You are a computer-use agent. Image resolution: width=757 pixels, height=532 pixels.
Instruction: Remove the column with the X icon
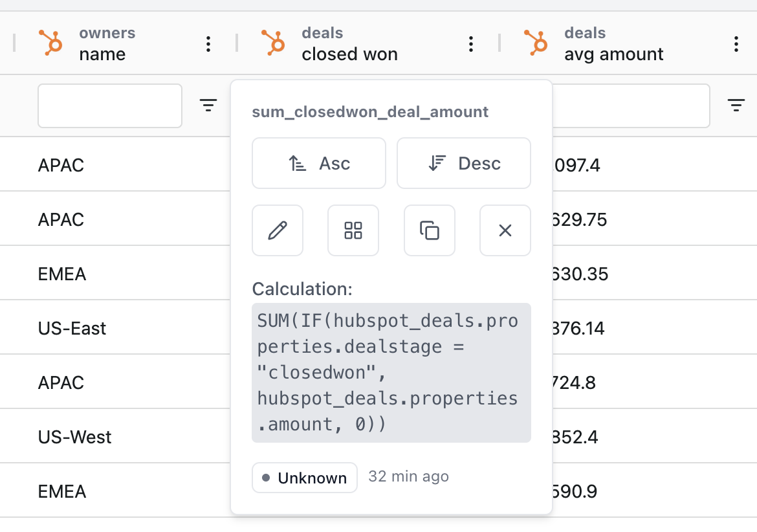[505, 230]
